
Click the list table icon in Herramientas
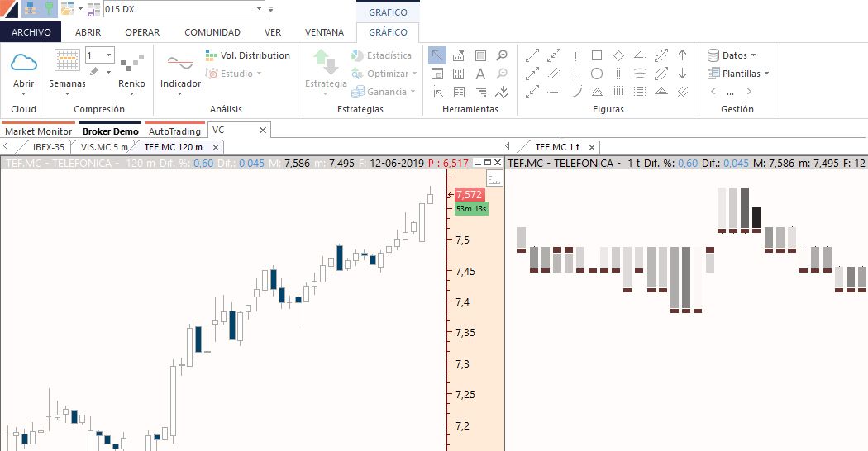click(458, 92)
